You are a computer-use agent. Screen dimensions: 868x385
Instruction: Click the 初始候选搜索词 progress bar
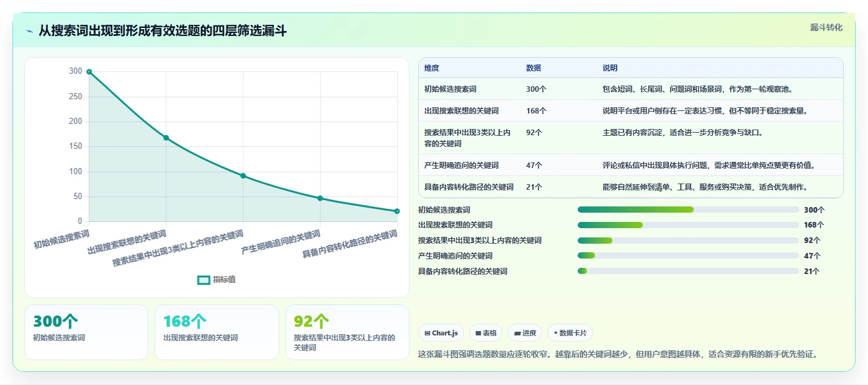(688, 210)
